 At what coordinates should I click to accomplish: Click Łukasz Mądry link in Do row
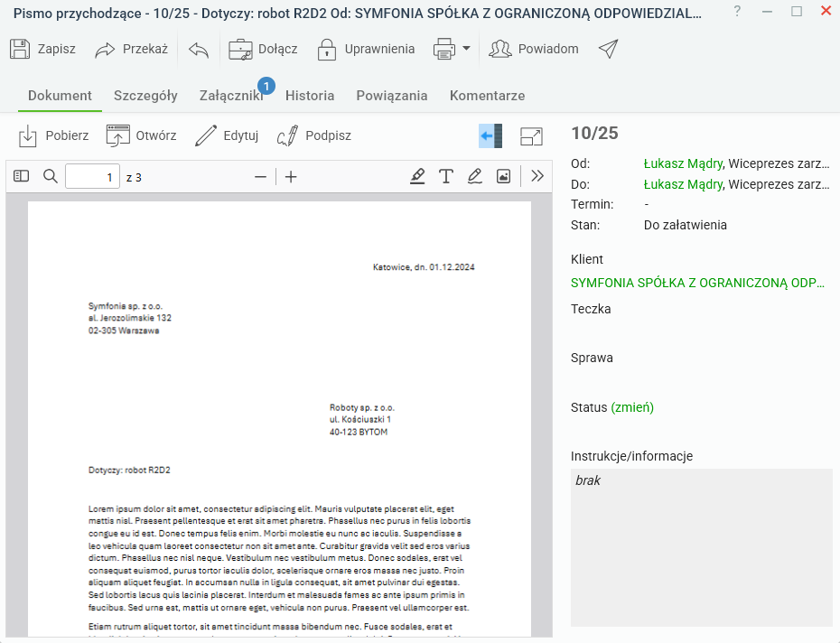[x=683, y=184]
